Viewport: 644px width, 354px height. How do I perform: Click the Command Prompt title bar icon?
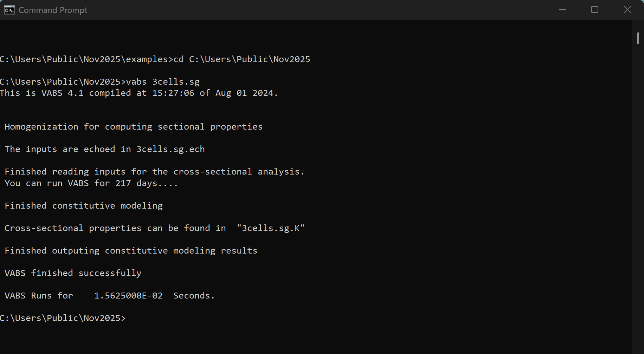9,10
